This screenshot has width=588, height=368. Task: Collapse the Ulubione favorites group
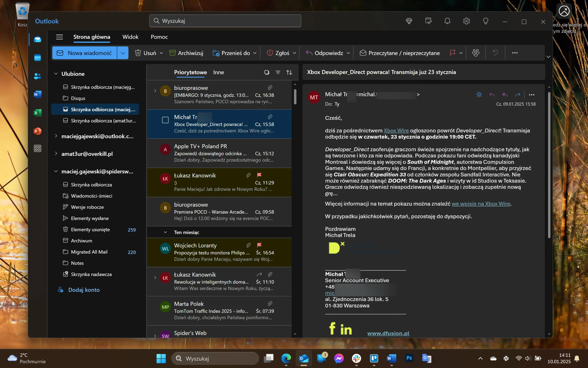[56, 74]
